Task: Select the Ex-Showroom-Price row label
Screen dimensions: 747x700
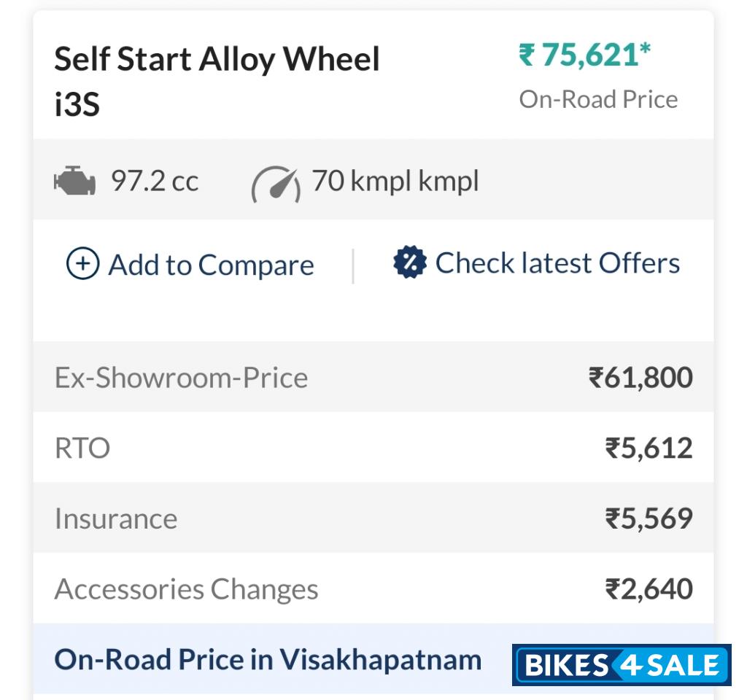Action: click(x=181, y=378)
